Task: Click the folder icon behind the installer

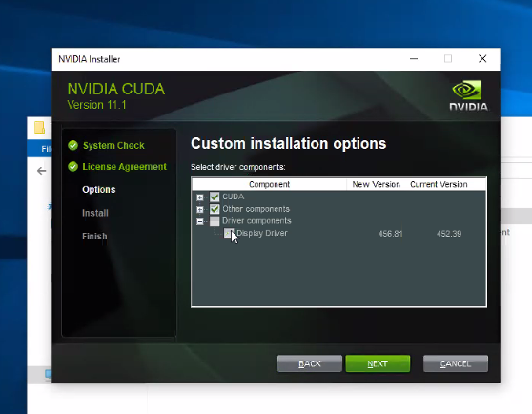Action: [39, 127]
